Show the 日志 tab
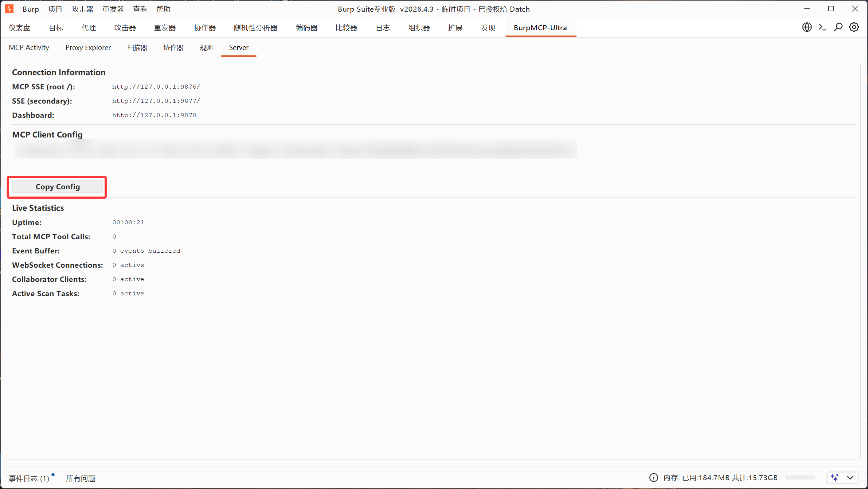Image resolution: width=868 pixels, height=489 pixels. 383,28
